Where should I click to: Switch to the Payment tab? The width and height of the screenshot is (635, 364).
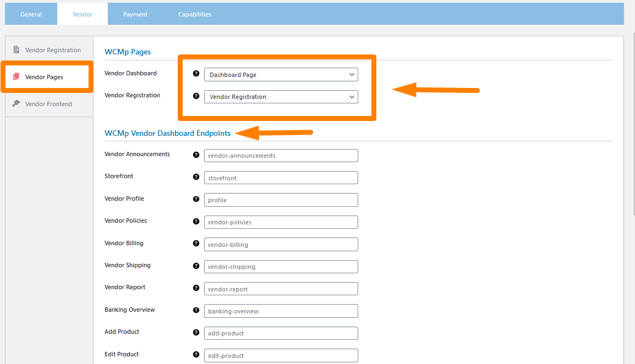[135, 14]
